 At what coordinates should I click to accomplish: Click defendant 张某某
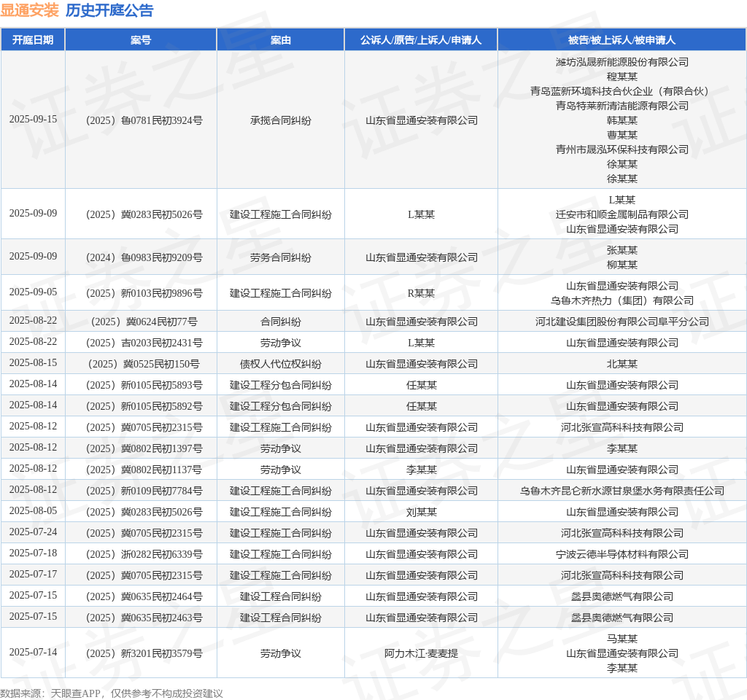coord(622,250)
